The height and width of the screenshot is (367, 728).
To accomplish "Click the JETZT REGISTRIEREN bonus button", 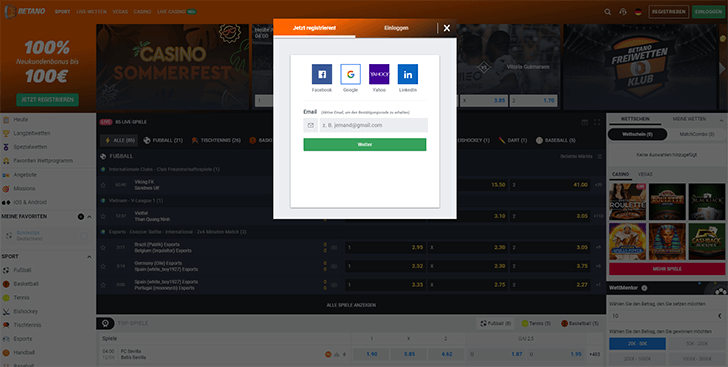I will [47, 99].
